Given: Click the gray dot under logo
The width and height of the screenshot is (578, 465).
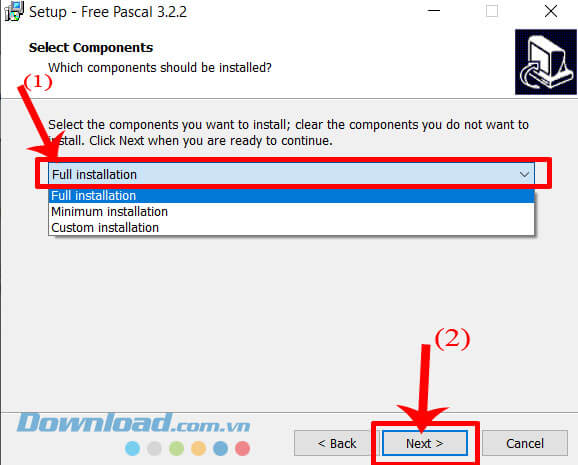Looking at the screenshot, I should (x=154, y=448).
